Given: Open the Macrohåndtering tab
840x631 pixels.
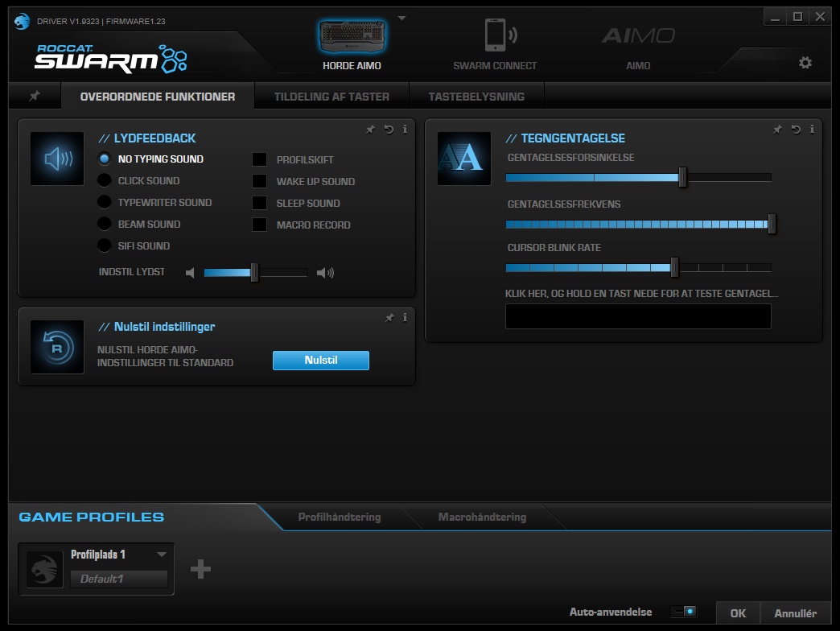Looking at the screenshot, I should pyautogui.click(x=482, y=517).
